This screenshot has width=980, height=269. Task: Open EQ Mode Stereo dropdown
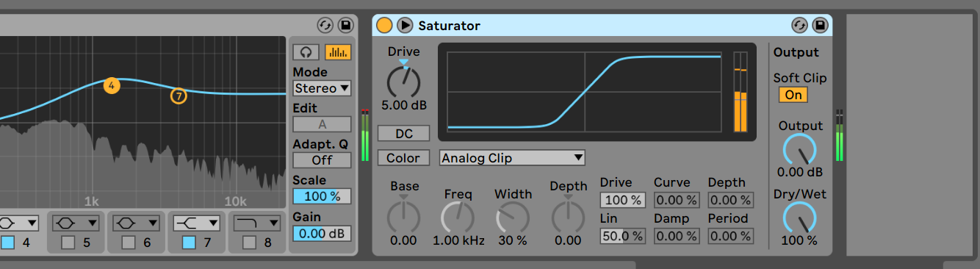322,88
